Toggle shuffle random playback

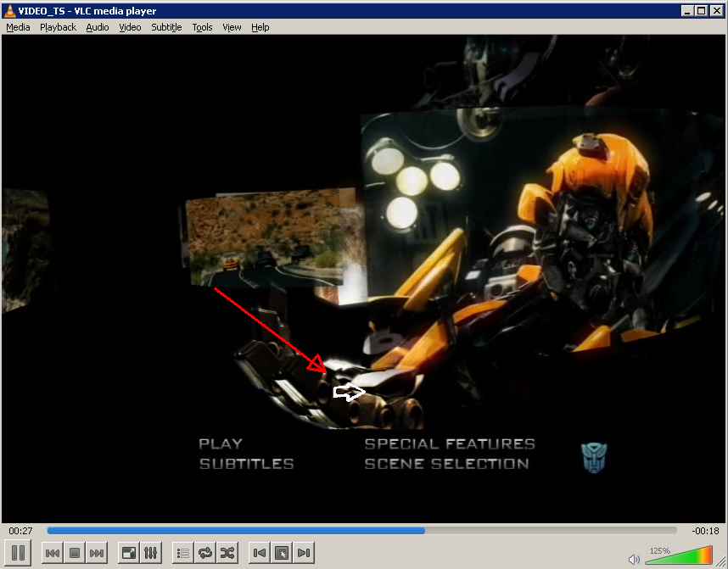pyautogui.click(x=227, y=553)
